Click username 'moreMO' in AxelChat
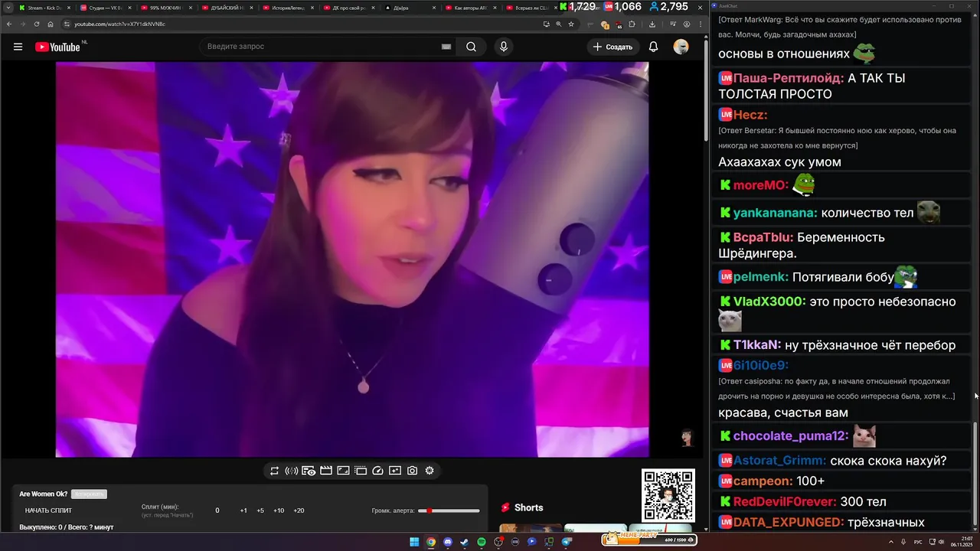 click(x=760, y=185)
